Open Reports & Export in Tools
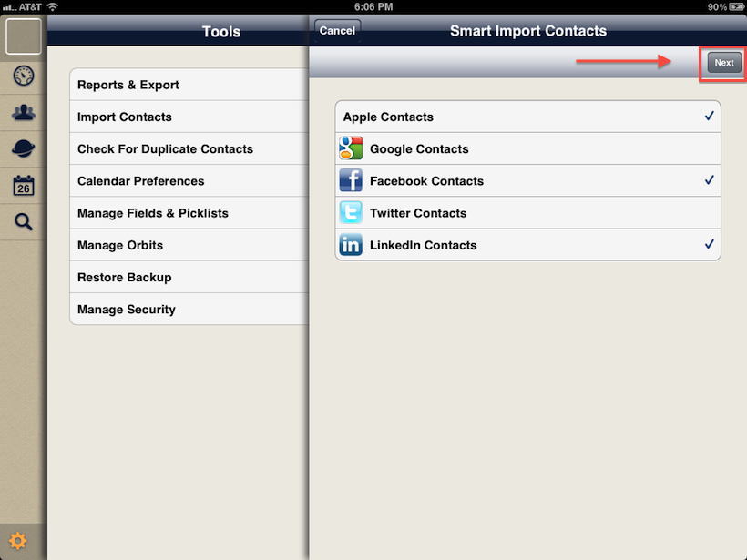 click(128, 85)
